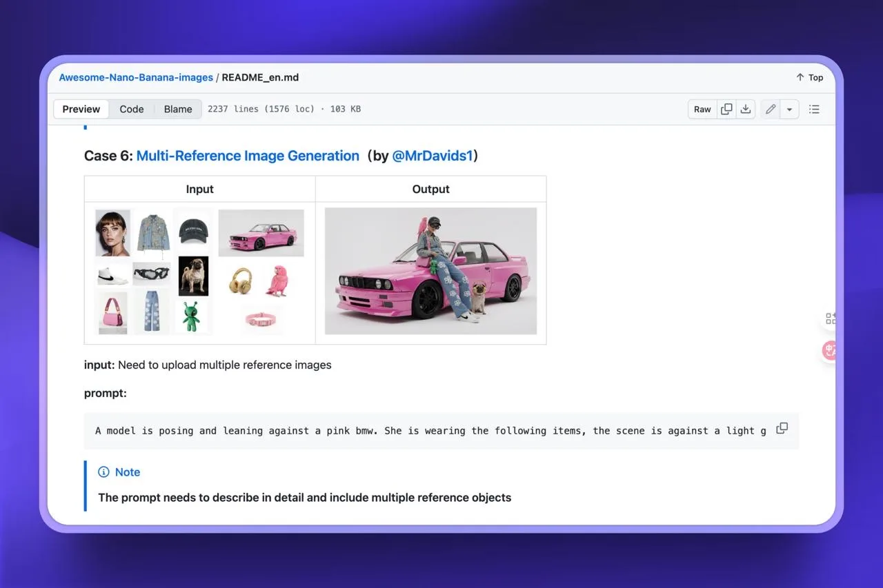Open the Input reference collage image
Viewport: 883px width, 588px height.
[x=199, y=272]
